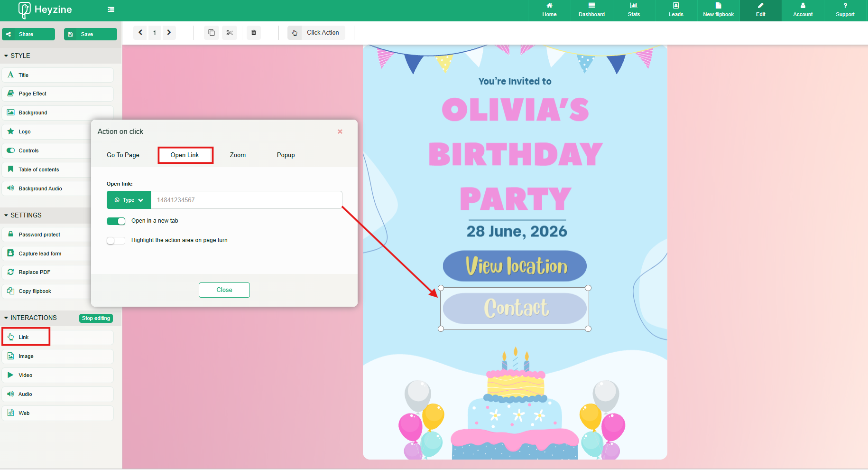
Task: Toggle Open in a new tab switch
Action: coord(116,221)
